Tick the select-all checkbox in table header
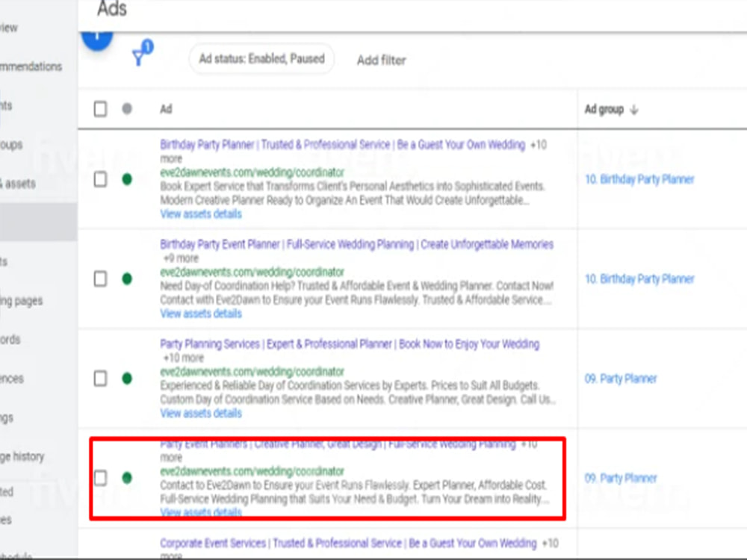 [100, 109]
